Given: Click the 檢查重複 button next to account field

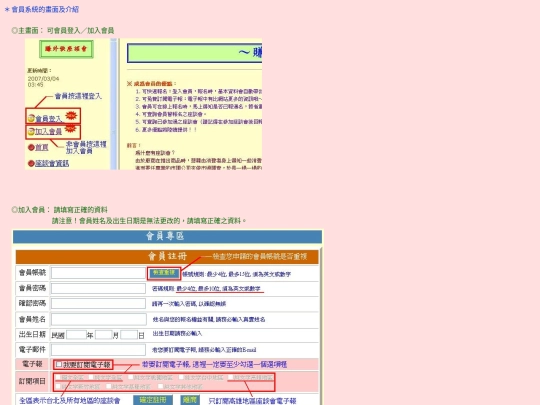Looking at the screenshot, I should coord(164,273).
